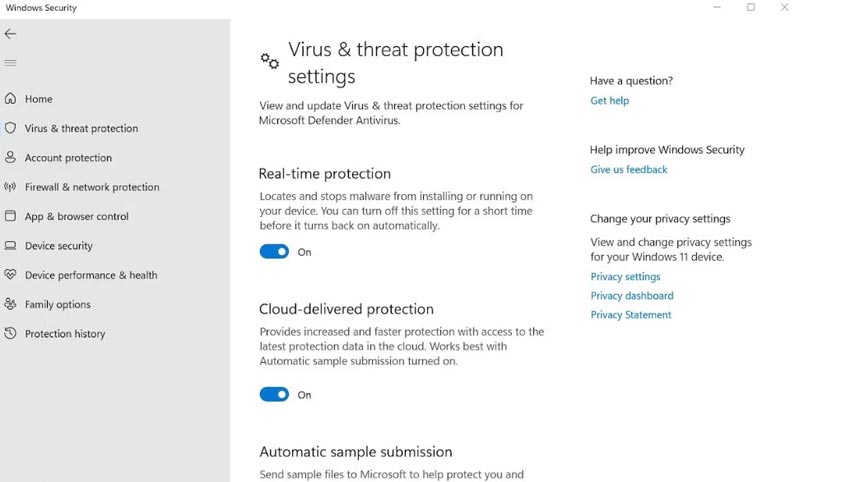Read the Privacy Statement link
The image size is (856, 482).
tap(631, 314)
